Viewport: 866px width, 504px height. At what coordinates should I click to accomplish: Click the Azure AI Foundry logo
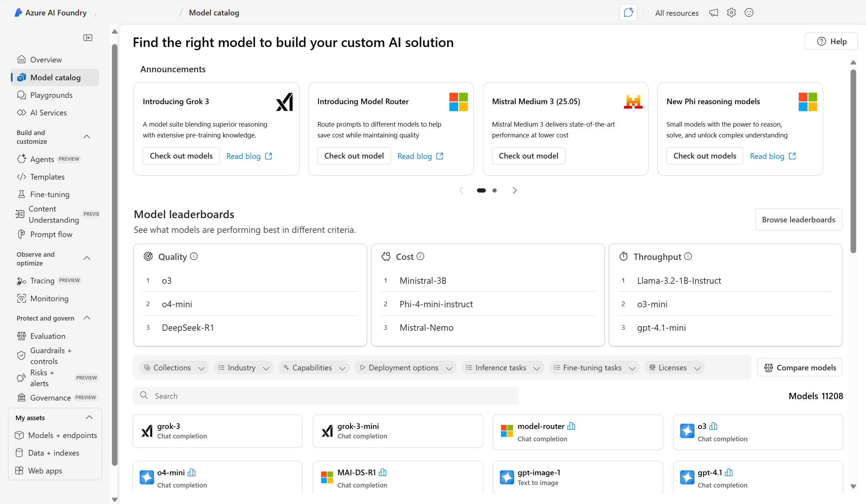18,13
